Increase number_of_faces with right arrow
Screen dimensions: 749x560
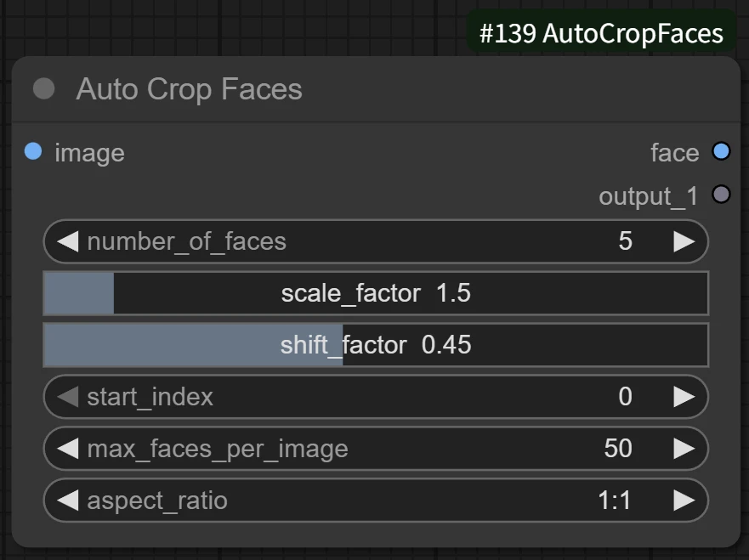684,241
